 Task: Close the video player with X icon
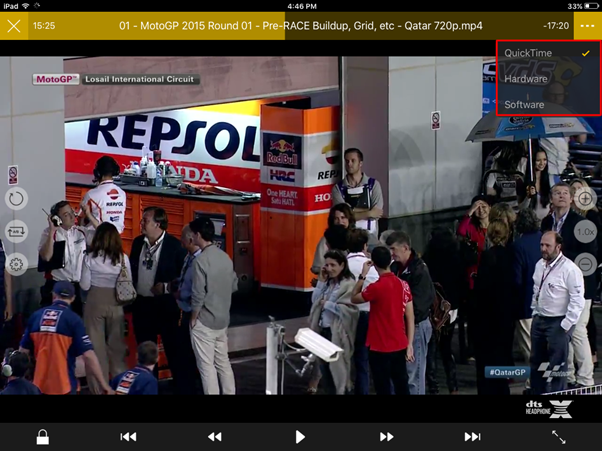click(14, 26)
